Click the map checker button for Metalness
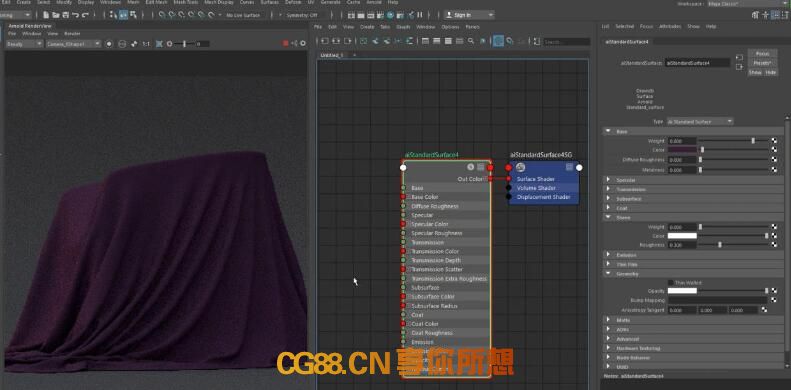This screenshot has width=791, height=390. tap(774, 170)
